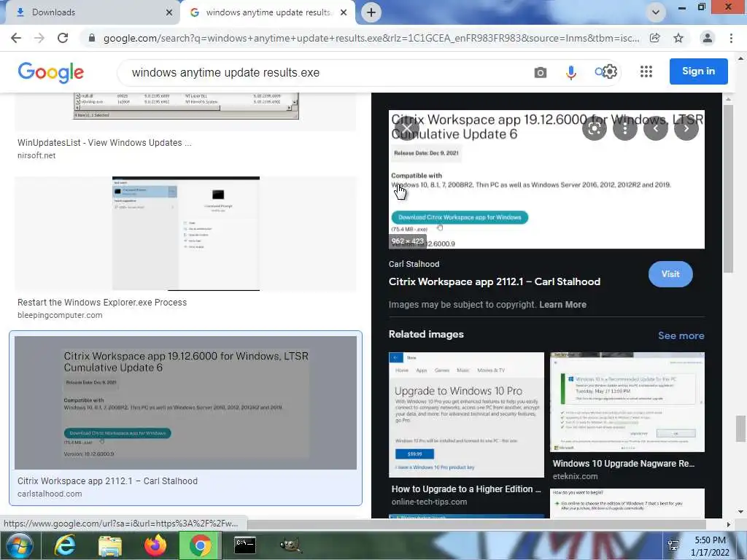The width and height of the screenshot is (747, 560).
Task: Click the address bar URL
Action: (371, 38)
